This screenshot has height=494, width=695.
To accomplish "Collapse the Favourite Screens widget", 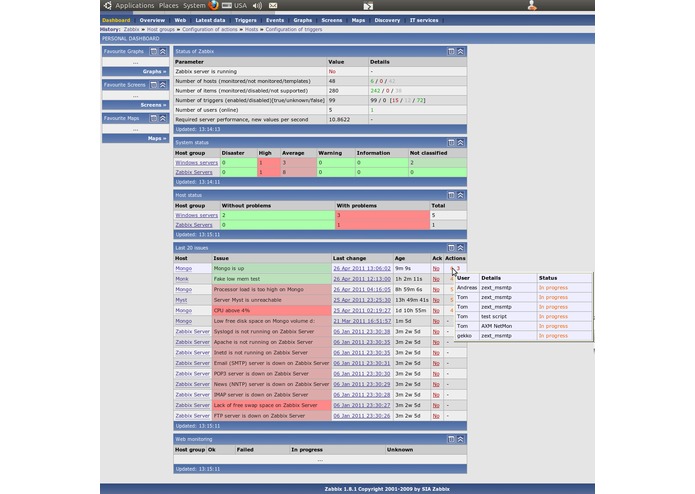I will (x=163, y=85).
